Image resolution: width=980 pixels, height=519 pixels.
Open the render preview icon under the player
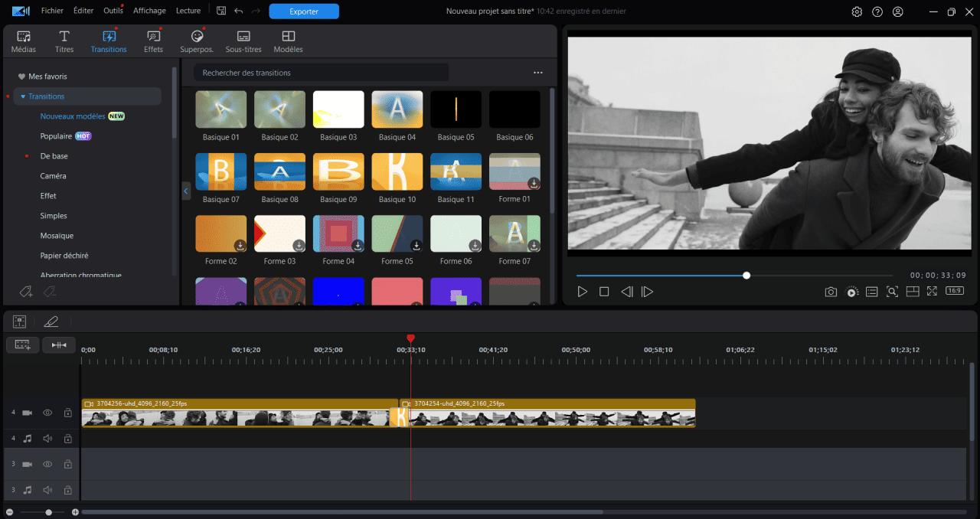pyautogui.click(x=851, y=292)
